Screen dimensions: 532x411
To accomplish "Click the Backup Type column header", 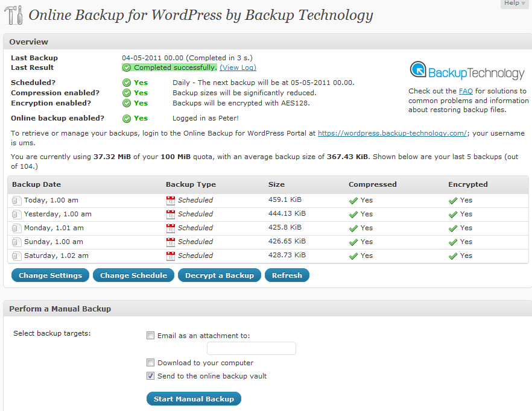I will (x=191, y=184).
